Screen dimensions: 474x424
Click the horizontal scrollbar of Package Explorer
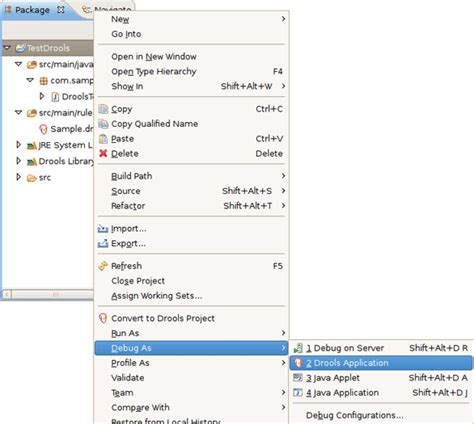click(x=53, y=294)
